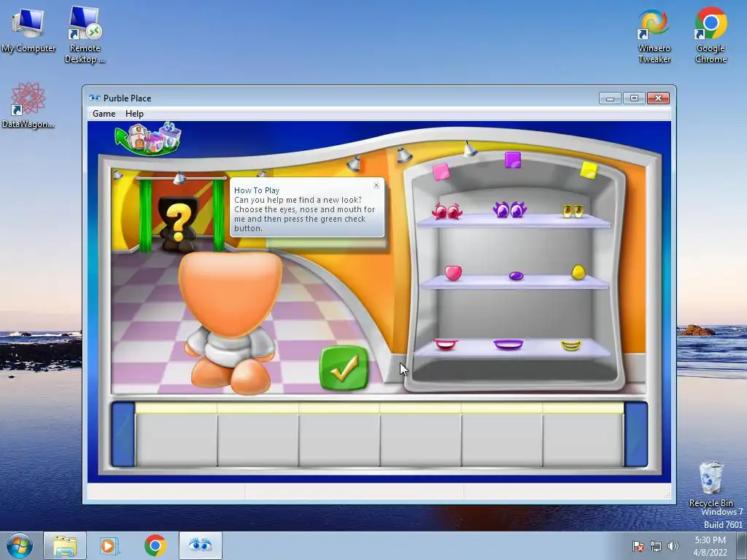Click Purble Place taskbar button
Viewport: 747px width, 560px height.
click(200, 545)
